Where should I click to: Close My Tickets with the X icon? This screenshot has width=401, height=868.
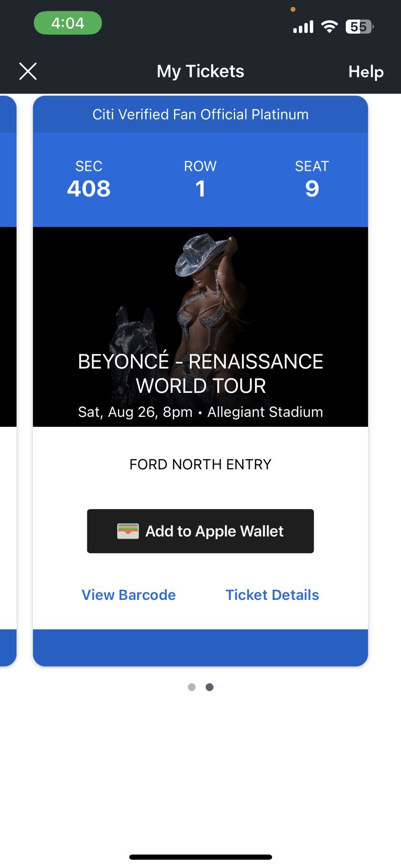pyautogui.click(x=28, y=71)
